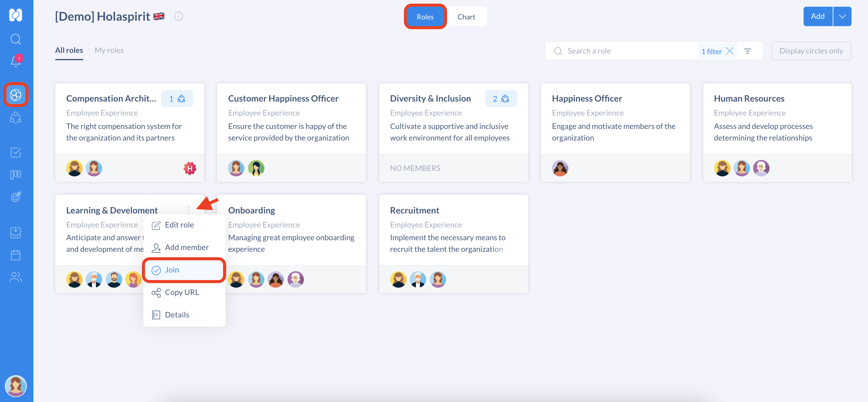Choose Edit role from the menu
868x402 pixels.
pyautogui.click(x=184, y=225)
